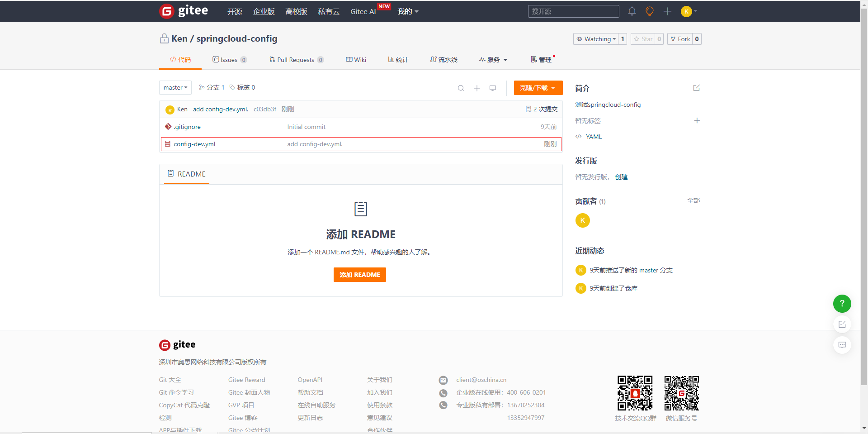
Task: Open the master branch dropdown
Action: 175,87
